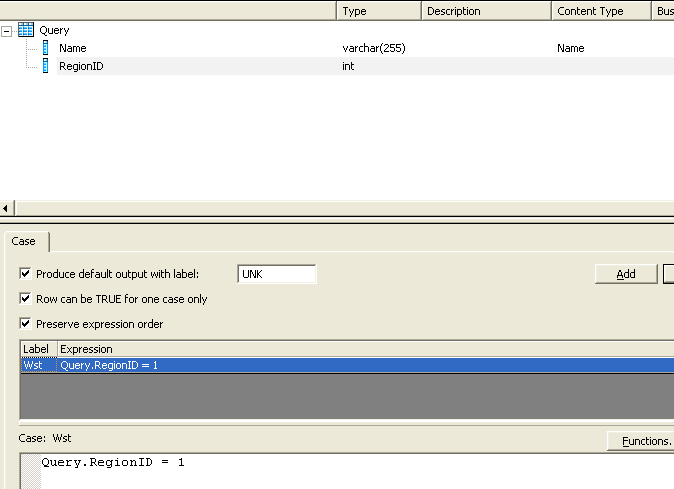The image size is (674, 489).
Task: Click the Add button
Action: [626, 274]
